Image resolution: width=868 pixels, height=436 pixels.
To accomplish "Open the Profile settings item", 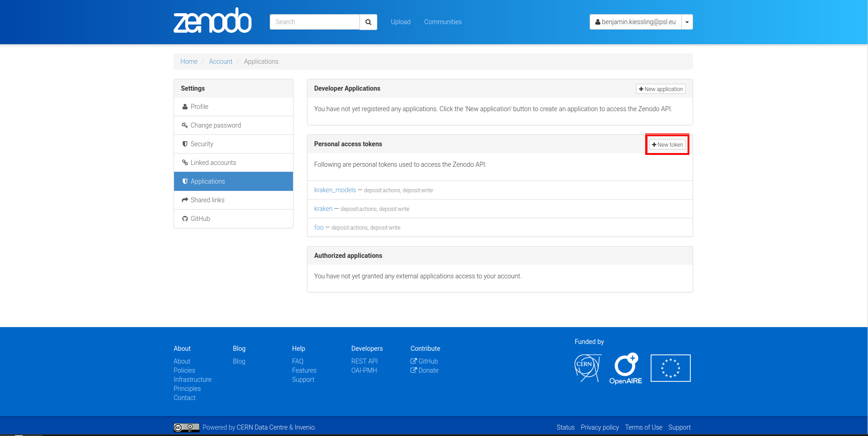I will click(199, 107).
